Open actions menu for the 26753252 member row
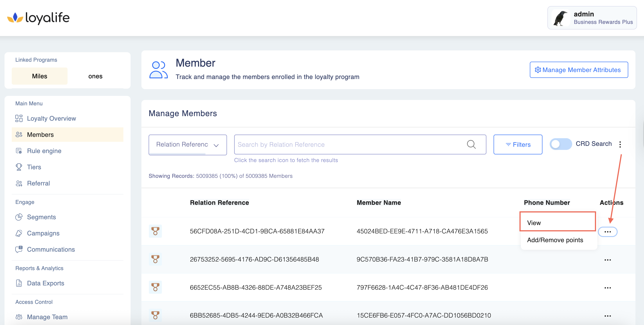This screenshot has height=325, width=644. click(608, 260)
